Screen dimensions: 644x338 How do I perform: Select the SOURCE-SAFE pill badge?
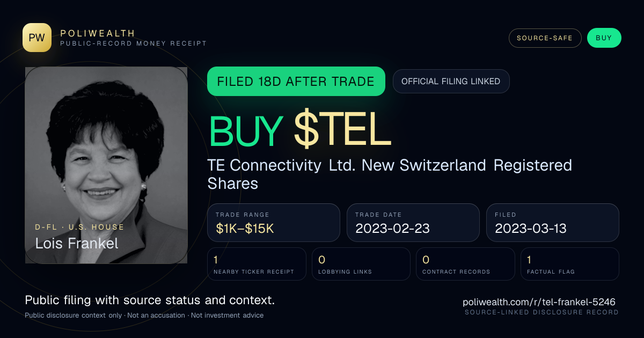(545, 38)
